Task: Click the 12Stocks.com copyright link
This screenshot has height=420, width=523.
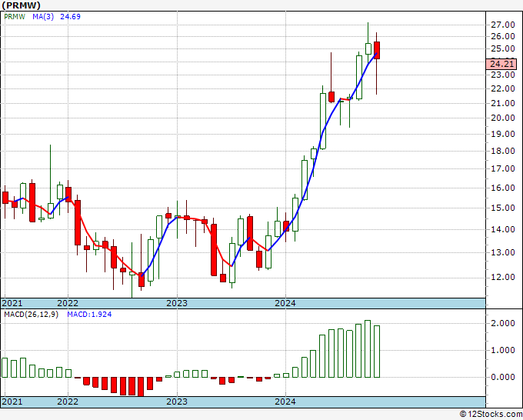Action: point(491,415)
